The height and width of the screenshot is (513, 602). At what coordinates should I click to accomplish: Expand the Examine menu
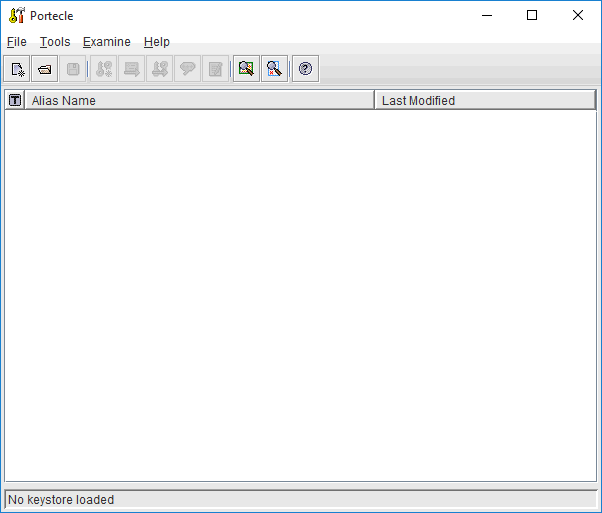pos(106,42)
